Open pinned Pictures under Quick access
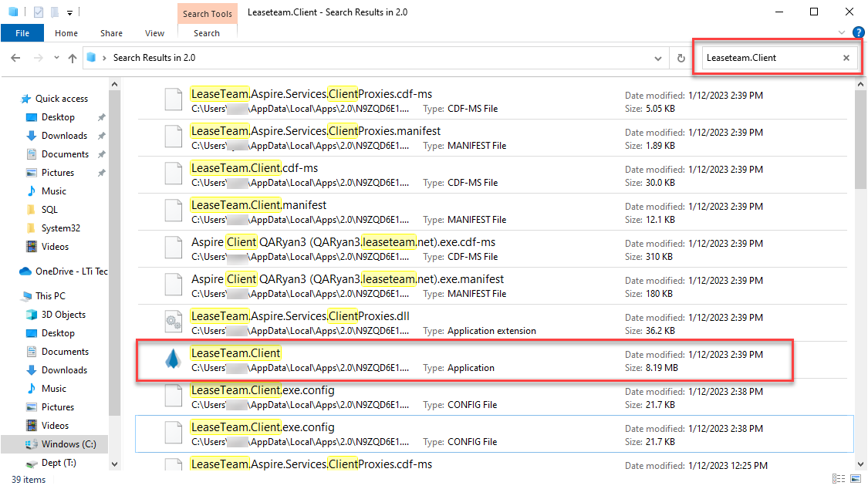Viewport: 868px width, 489px height. 58,173
